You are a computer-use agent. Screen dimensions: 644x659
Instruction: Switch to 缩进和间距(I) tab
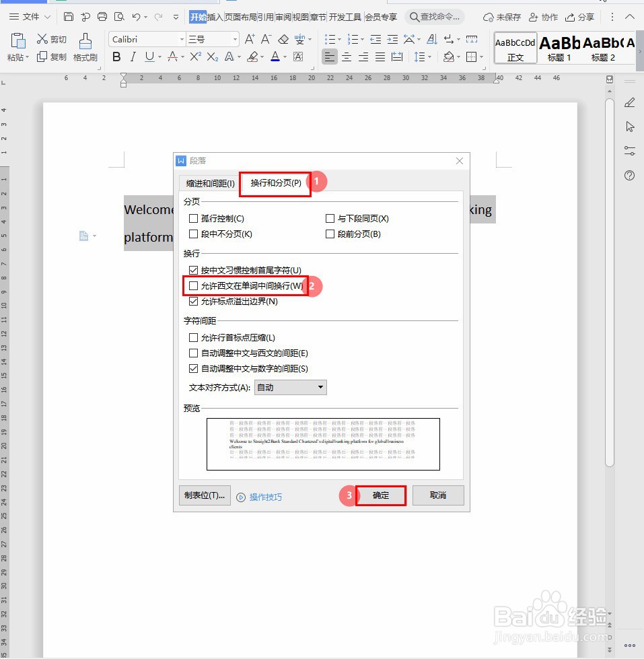tap(211, 184)
